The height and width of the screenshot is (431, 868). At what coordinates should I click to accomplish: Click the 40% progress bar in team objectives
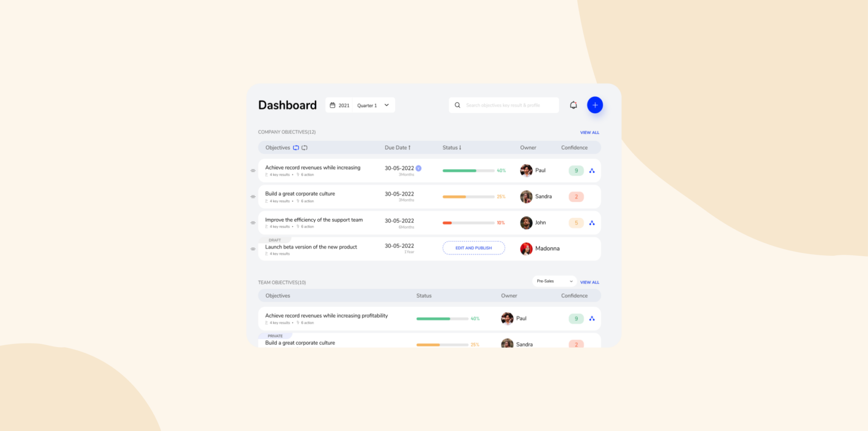[x=442, y=319]
